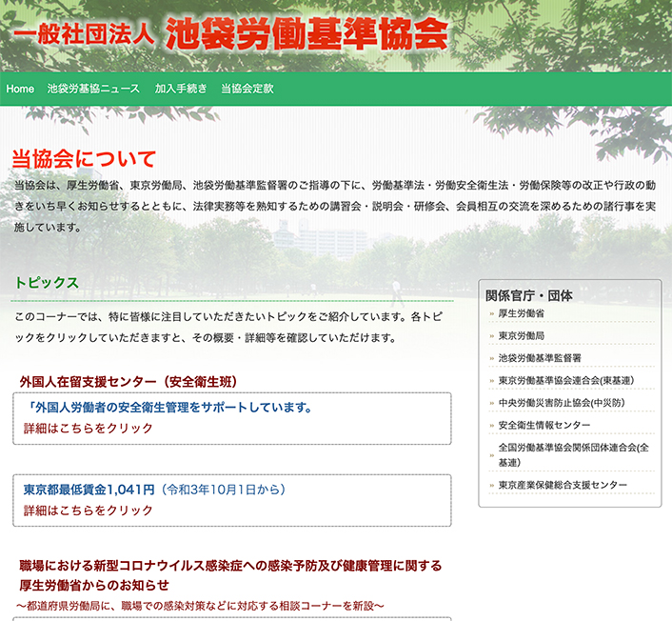Select 加入手続き in the navigation bar
Screen dimensions: 672x621
click(x=181, y=89)
